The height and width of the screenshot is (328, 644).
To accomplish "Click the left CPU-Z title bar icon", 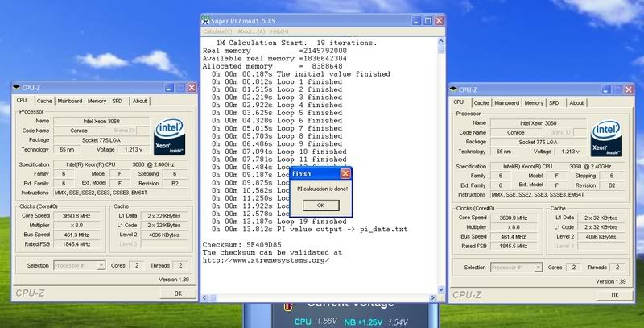I will (x=16, y=88).
